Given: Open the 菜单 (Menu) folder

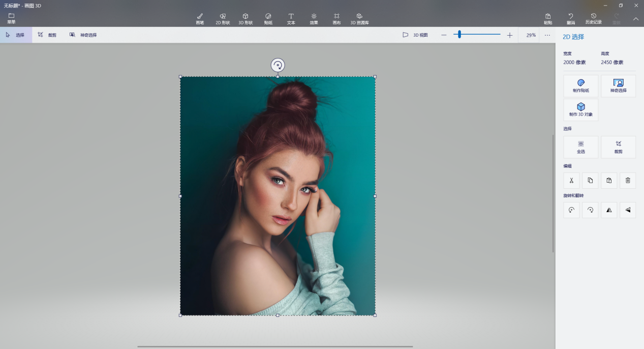Looking at the screenshot, I should tap(11, 19).
